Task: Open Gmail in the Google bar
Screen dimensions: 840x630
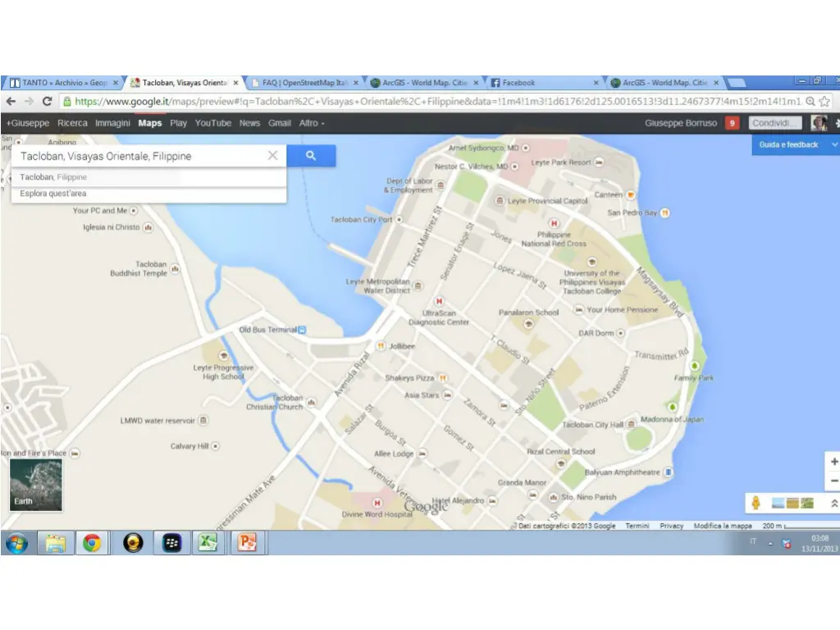Action: tap(280, 123)
